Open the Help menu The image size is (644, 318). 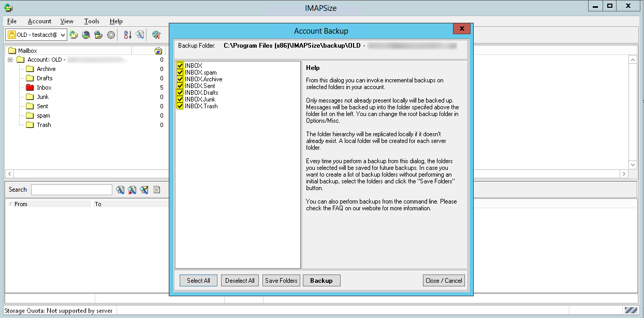[116, 21]
